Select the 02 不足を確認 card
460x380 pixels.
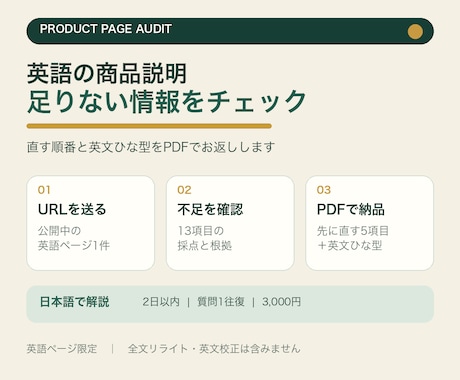tap(230, 223)
